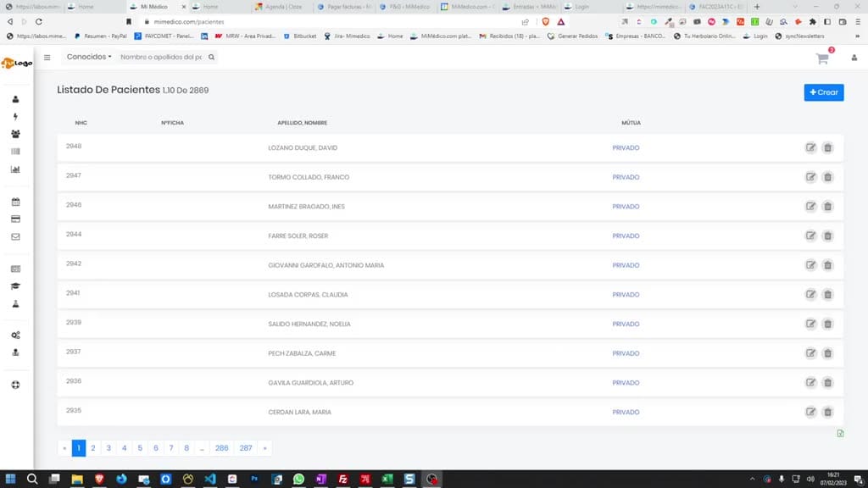
Task: Select page 5 in pagination
Action: click(x=140, y=448)
